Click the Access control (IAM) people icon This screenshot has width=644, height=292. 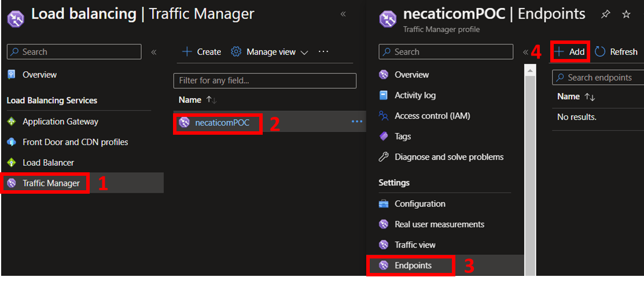[x=383, y=116]
